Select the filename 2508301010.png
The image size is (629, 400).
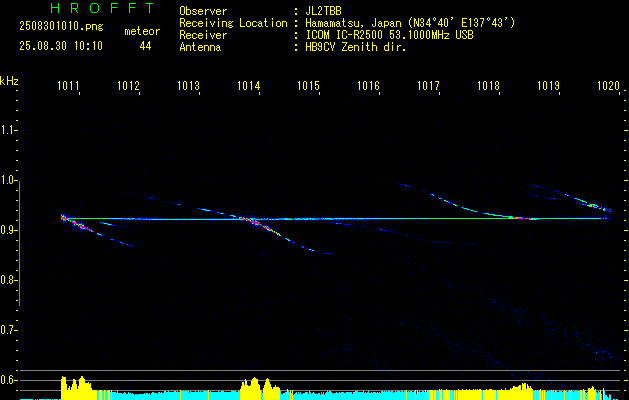pos(61,26)
